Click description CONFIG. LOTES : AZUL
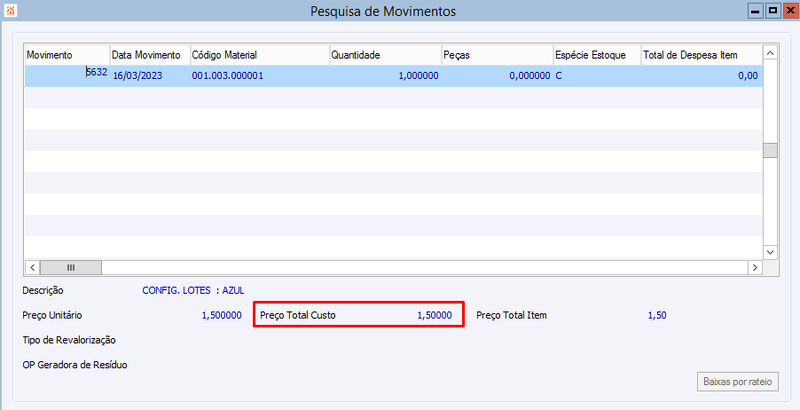 coord(193,290)
